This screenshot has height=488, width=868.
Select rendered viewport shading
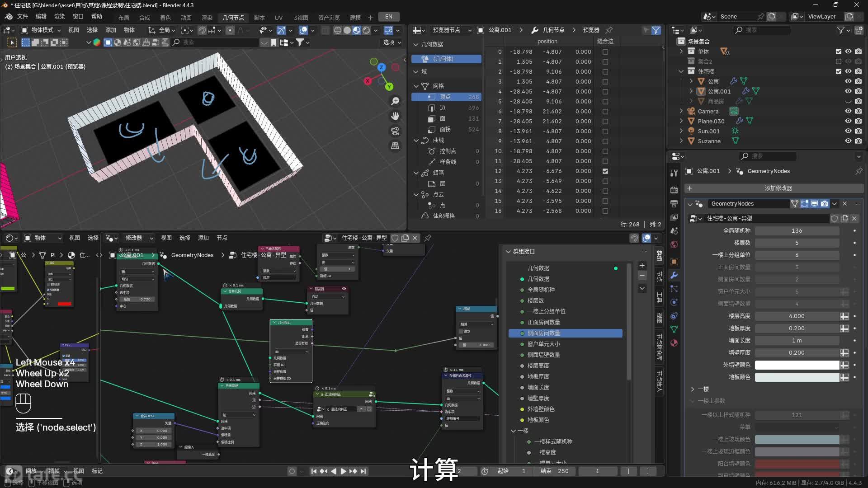click(x=366, y=30)
